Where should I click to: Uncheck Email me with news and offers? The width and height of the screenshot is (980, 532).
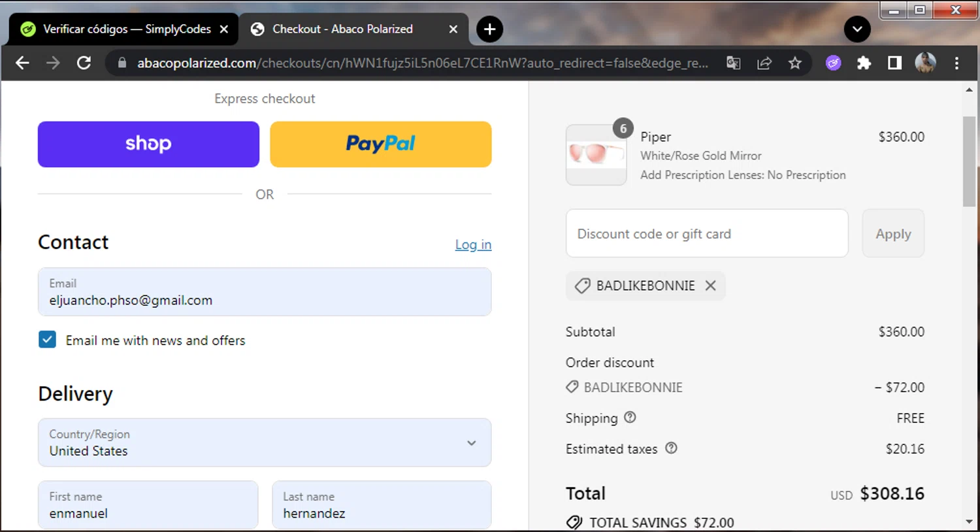[47, 340]
